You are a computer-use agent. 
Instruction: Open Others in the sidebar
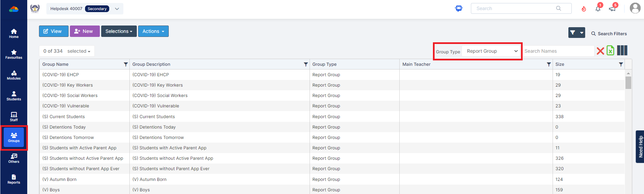[14, 158]
